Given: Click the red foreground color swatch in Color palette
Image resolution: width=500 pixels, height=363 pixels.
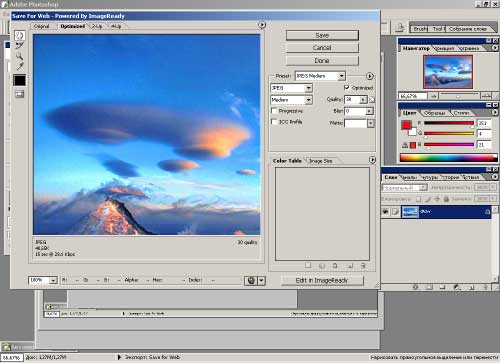Looking at the screenshot, I should pos(406,125).
